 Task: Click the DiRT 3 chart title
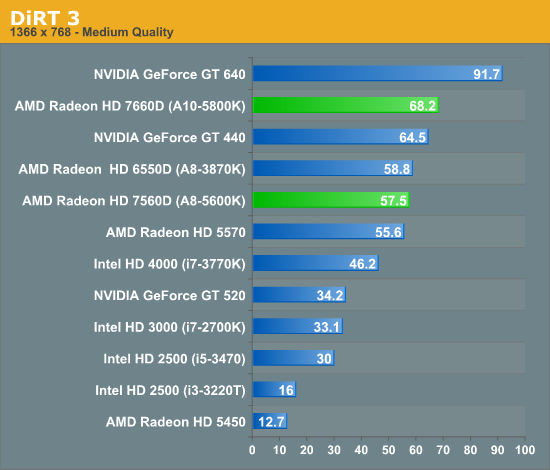point(45,18)
